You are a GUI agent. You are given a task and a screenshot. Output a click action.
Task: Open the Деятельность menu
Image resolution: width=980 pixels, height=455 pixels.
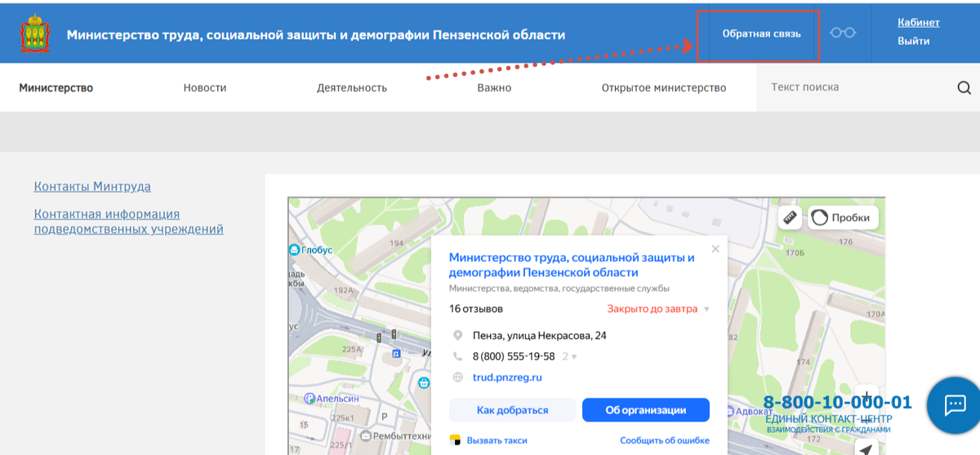pos(352,88)
